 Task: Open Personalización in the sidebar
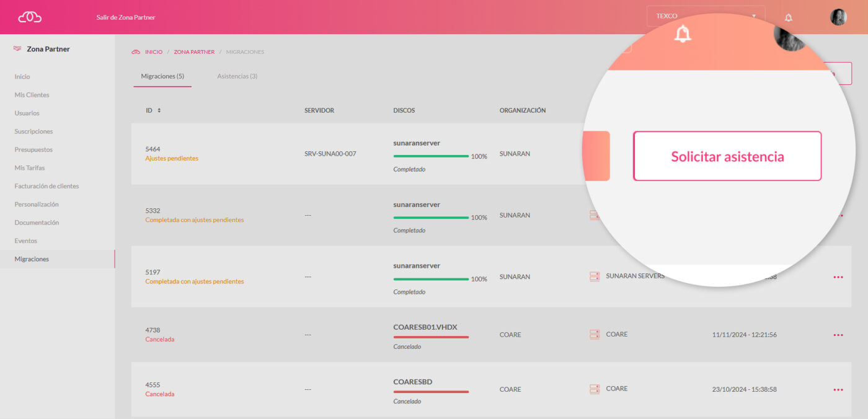37,204
